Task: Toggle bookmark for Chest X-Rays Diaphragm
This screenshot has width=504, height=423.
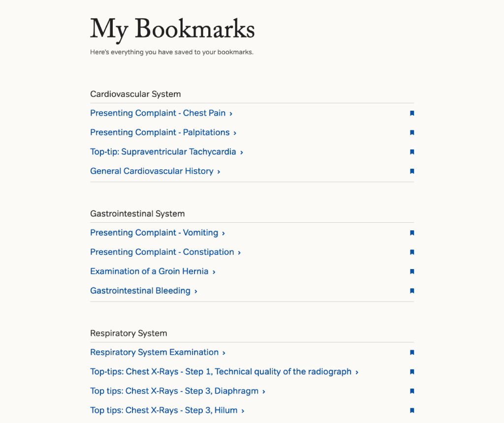Action: click(x=412, y=391)
